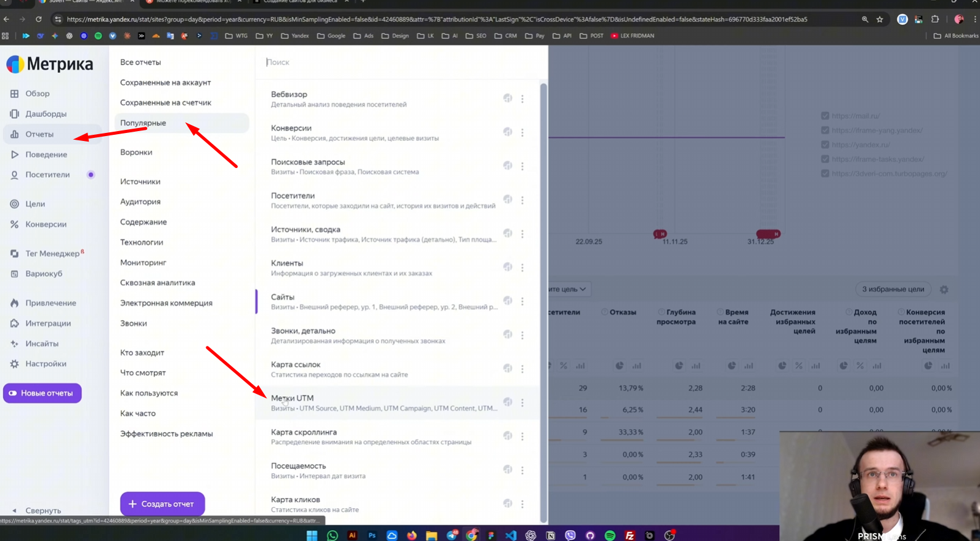Uncheck the https://mail.ru/ checkbox
This screenshot has width=980, height=541.
(x=825, y=116)
